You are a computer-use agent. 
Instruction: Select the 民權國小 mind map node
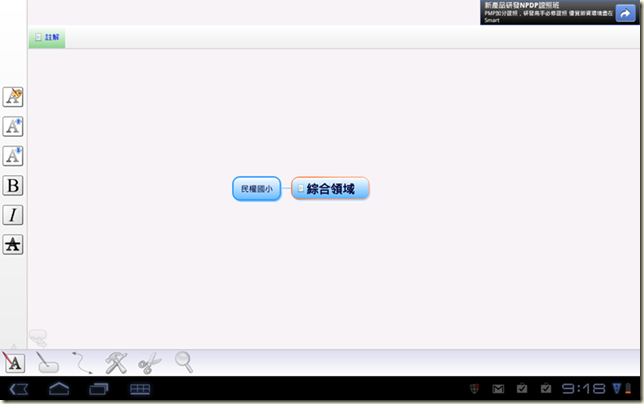click(257, 189)
